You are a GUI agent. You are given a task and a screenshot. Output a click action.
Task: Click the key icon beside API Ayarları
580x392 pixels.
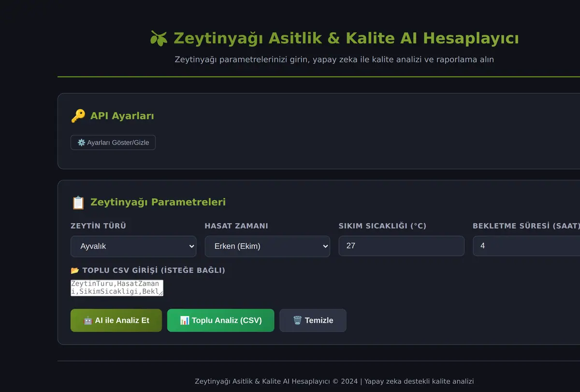[x=78, y=116]
